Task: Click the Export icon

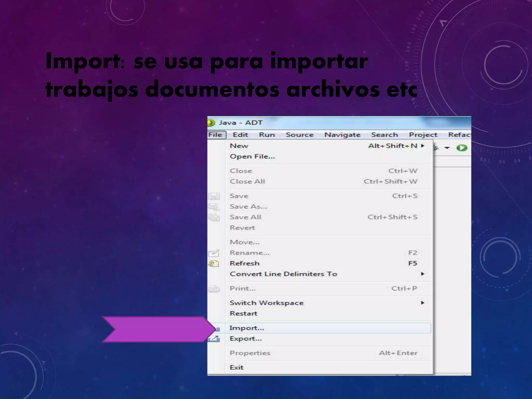Action: 214,339
